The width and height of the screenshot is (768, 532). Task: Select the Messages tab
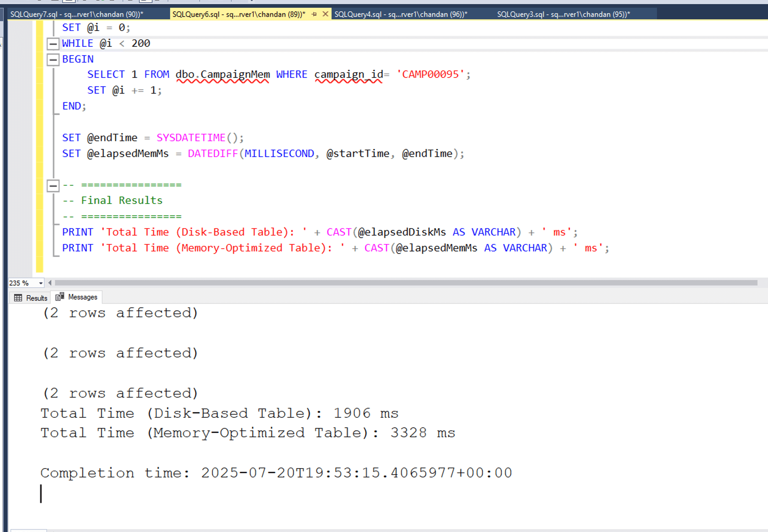[x=77, y=297]
